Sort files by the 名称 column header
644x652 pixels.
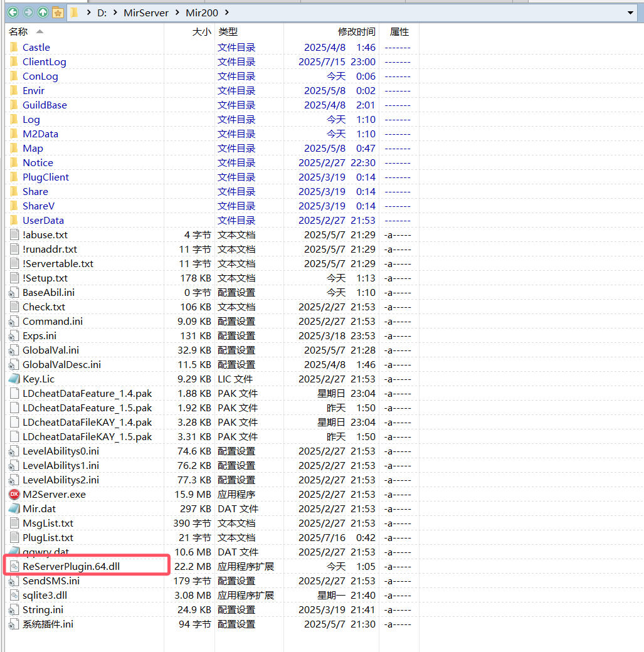click(x=19, y=31)
